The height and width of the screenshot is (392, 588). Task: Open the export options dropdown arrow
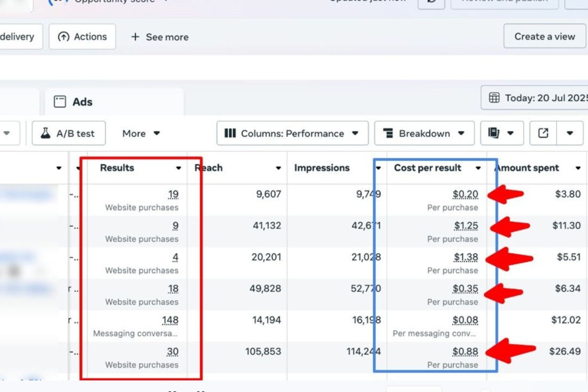pyautogui.click(x=570, y=133)
